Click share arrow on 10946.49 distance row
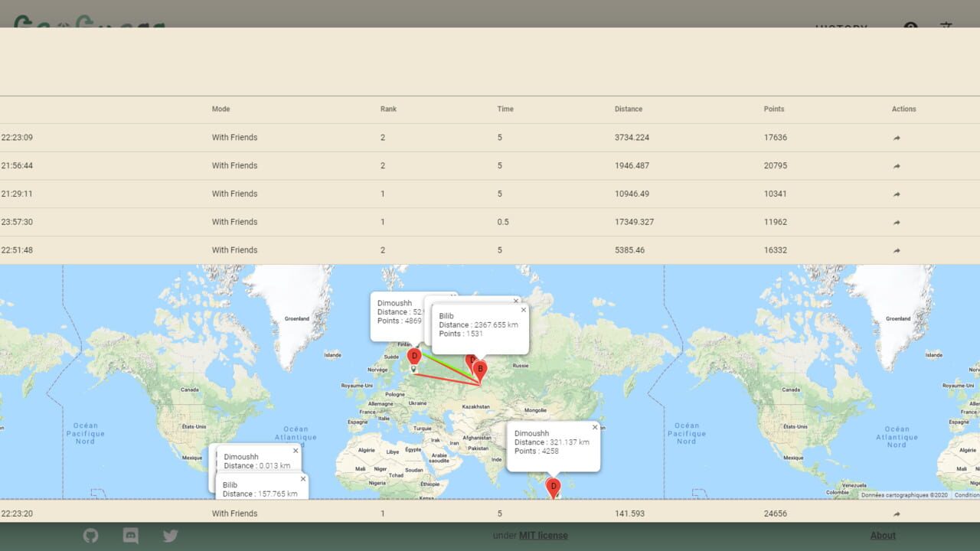Viewport: 980px width, 551px height. coord(897,194)
